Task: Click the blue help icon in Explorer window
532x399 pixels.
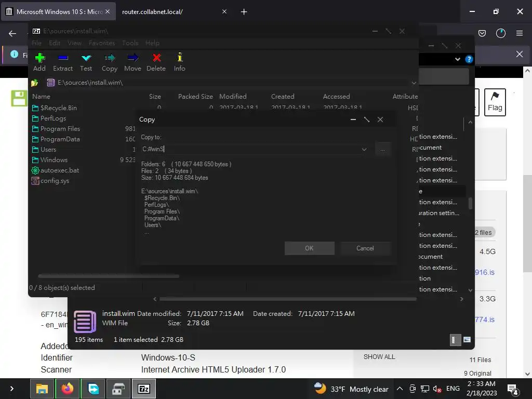Action: (x=469, y=59)
